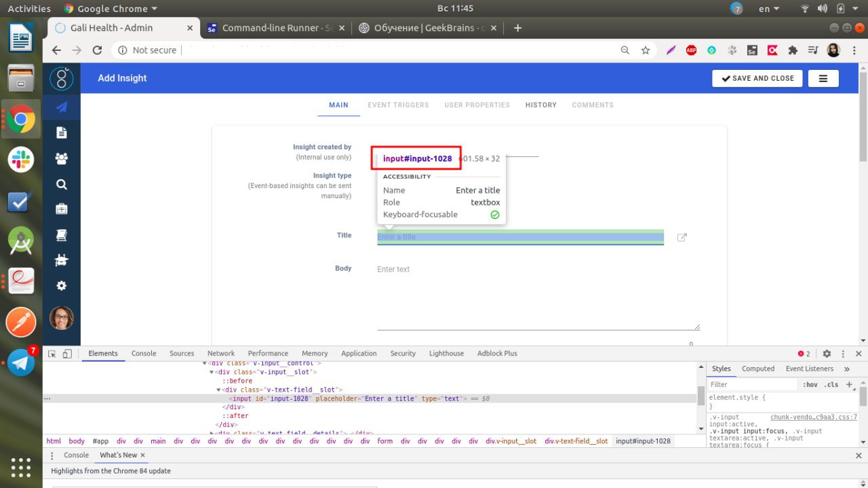Switch to the MAIN tab
The height and width of the screenshot is (488, 868).
[x=338, y=105]
